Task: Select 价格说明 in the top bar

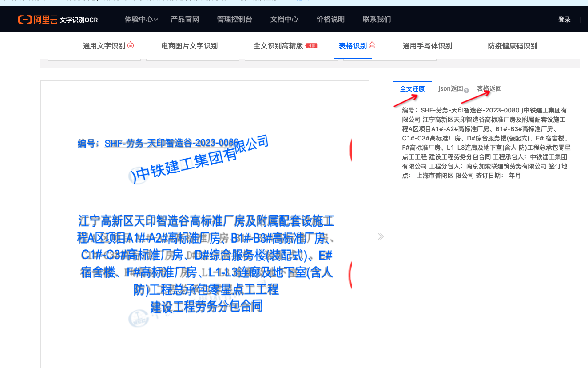Action: coord(330,20)
